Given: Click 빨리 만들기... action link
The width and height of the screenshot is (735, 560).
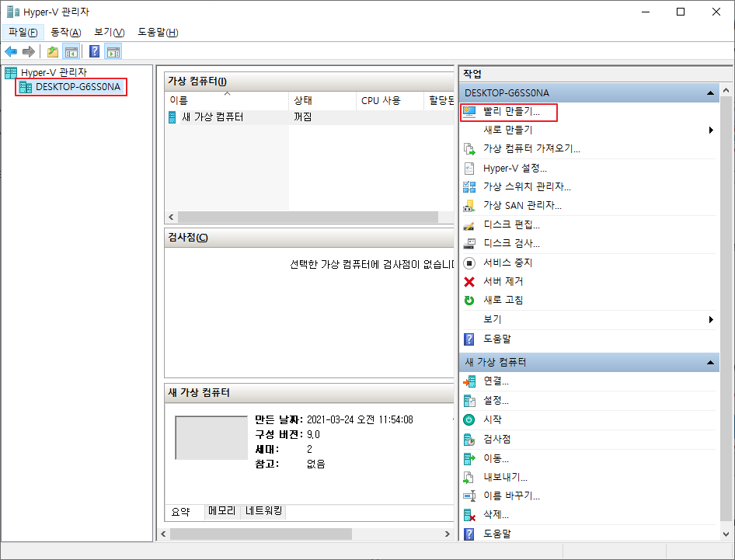Looking at the screenshot, I should [x=511, y=112].
